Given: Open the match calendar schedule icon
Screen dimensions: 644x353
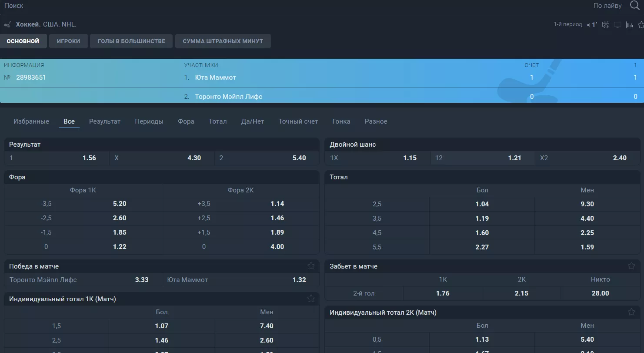Looking at the screenshot, I should coord(606,25).
